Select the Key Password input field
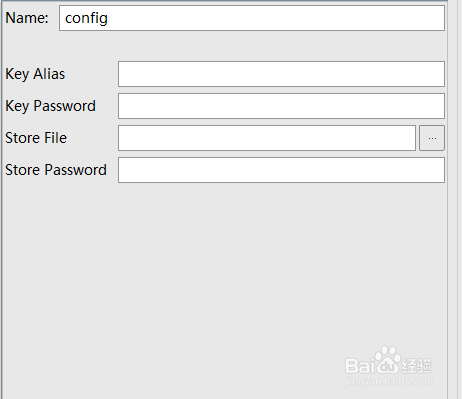The image size is (462, 399). [281, 106]
